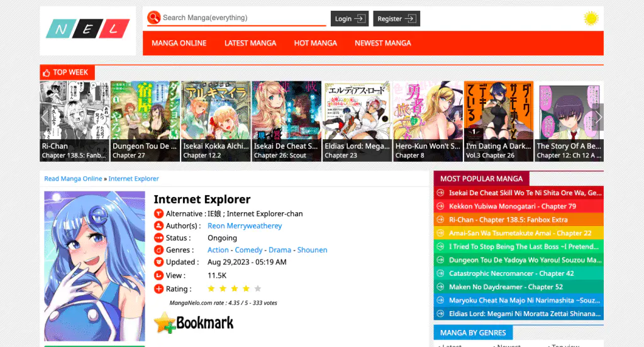
Task: Click the red search magnifier icon
Action: point(153,17)
